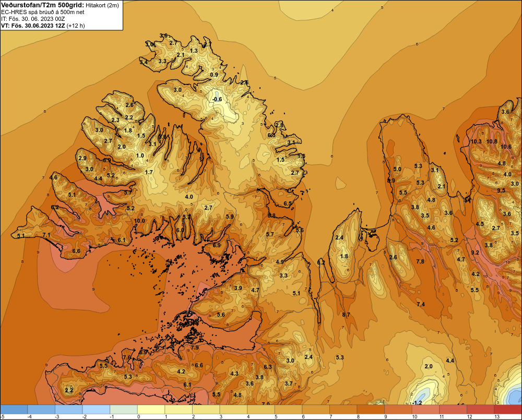Screen dimensions: 522x420
Task: Click the '8.8' temperature label
Action: 271,215
